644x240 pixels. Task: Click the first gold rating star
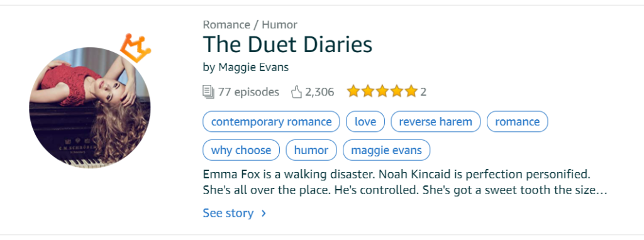click(353, 92)
